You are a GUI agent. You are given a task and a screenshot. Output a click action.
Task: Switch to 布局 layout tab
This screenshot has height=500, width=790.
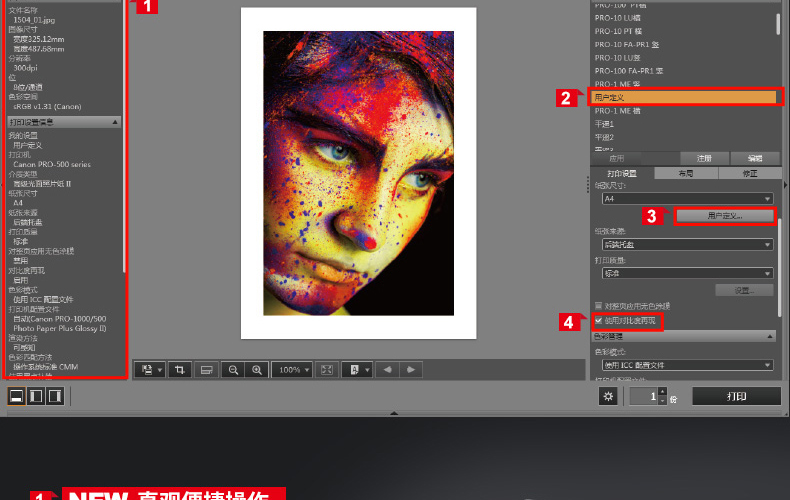[686, 173]
